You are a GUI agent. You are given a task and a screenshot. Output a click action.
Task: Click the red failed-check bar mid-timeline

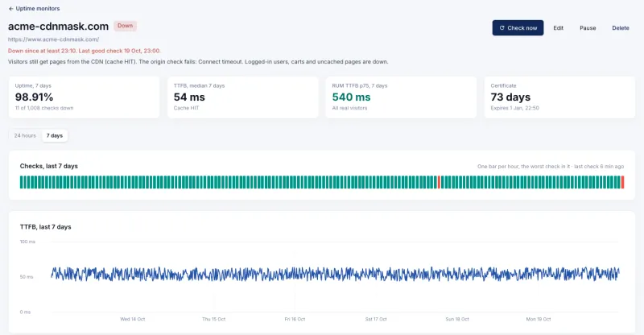[x=439, y=182]
